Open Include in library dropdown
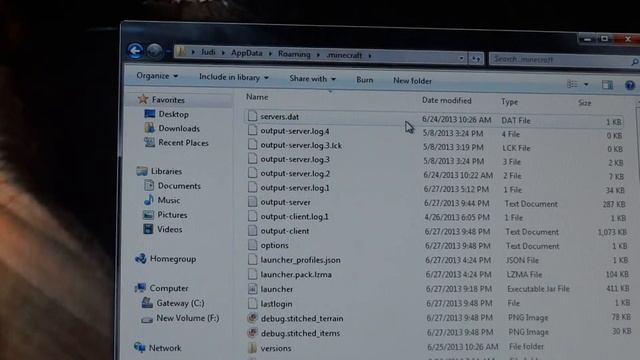Viewport: 640px width, 360px height. 234,77
